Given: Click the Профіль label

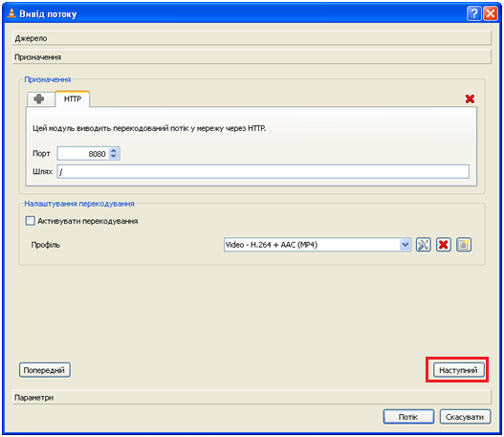Looking at the screenshot, I should (x=46, y=245).
